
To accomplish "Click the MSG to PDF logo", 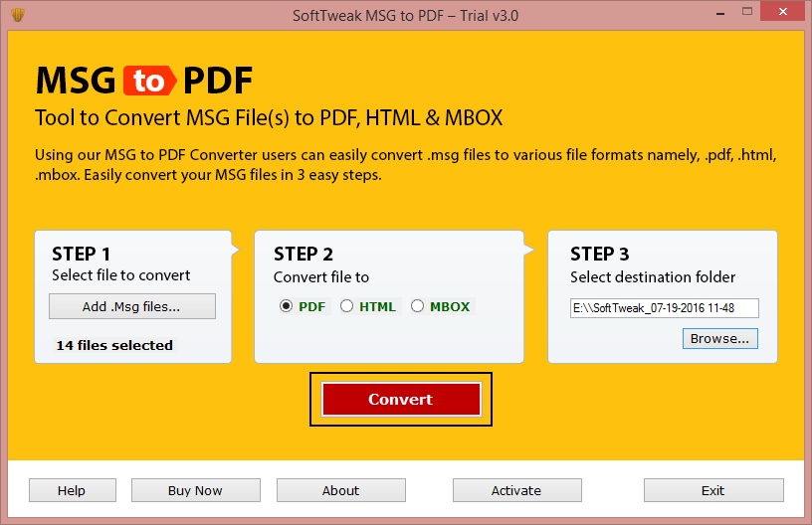I will pyautogui.click(x=144, y=81).
